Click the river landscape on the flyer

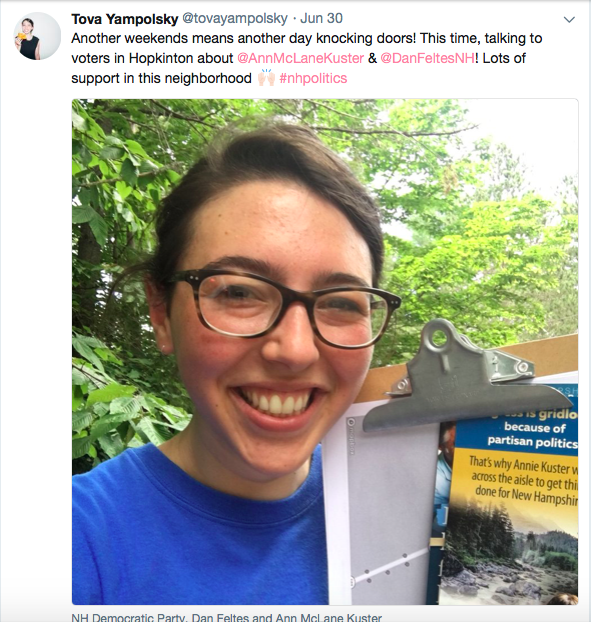(x=510, y=555)
